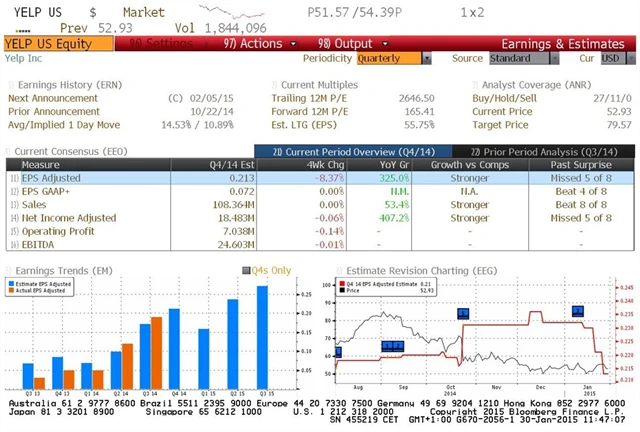This screenshot has width=640, height=432.
Task: Open the Settings menu
Action: pyautogui.click(x=162, y=44)
